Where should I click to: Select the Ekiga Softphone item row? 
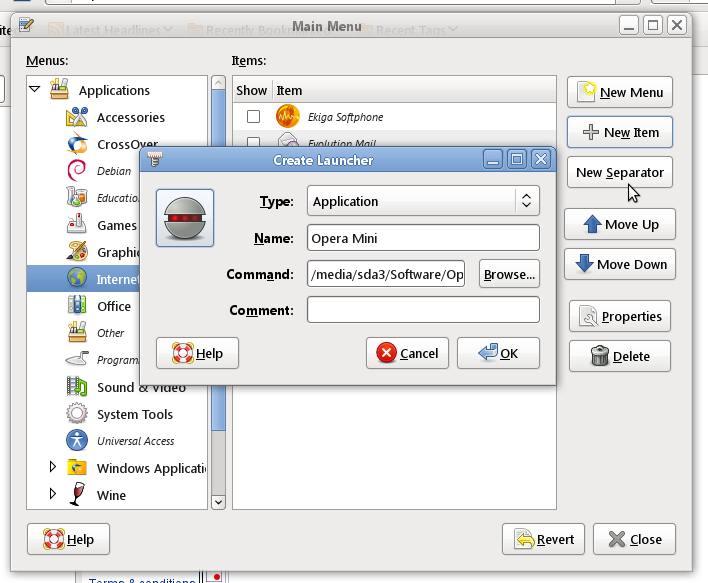point(394,117)
